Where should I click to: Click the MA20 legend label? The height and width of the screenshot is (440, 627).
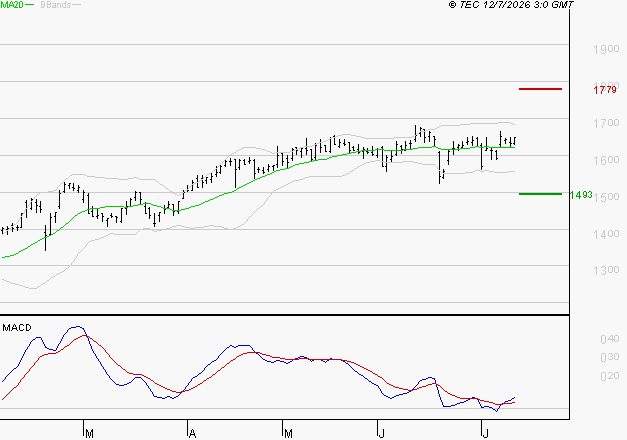pyautogui.click(x=12, y=5)
